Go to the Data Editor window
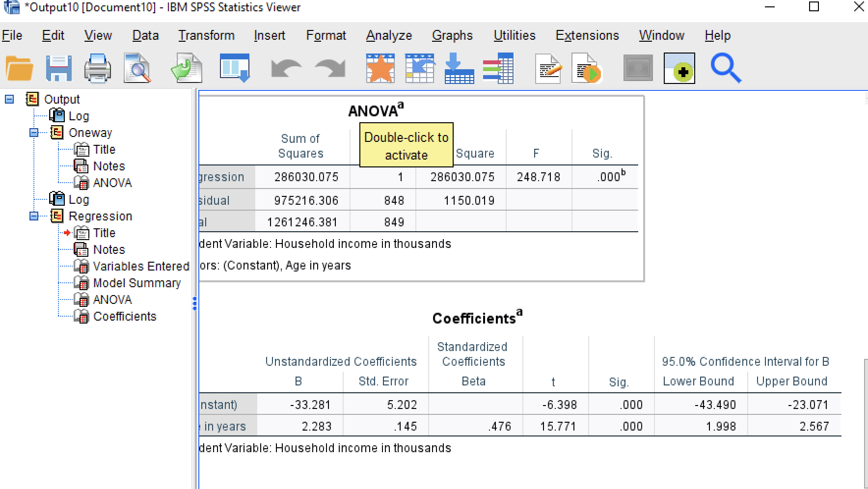 point(380,69)
